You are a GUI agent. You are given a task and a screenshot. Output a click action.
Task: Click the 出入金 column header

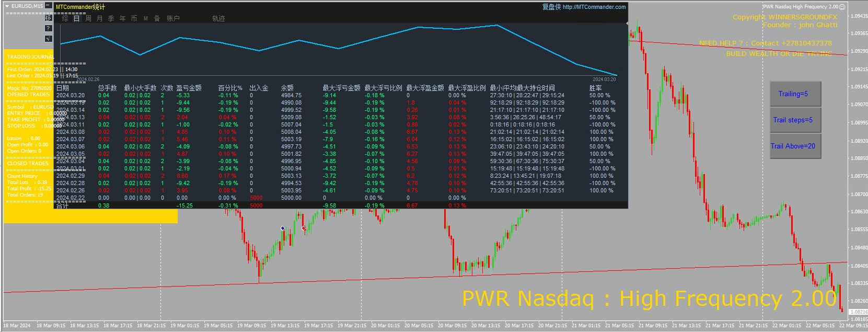coord(259,88)
